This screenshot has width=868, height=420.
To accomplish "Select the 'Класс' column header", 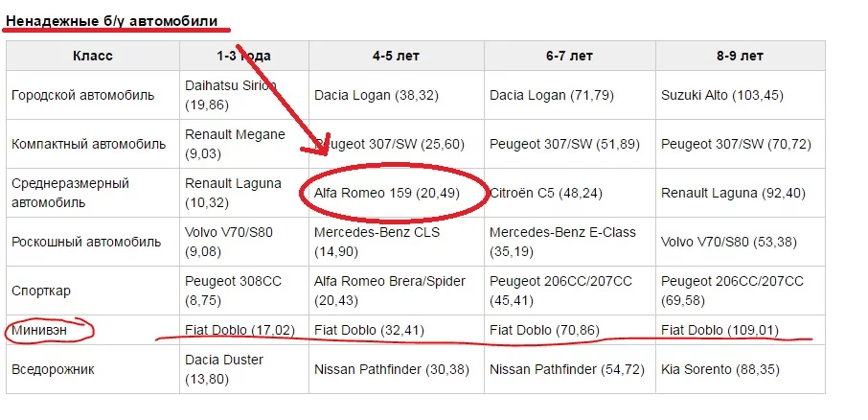I will point(93,56).
